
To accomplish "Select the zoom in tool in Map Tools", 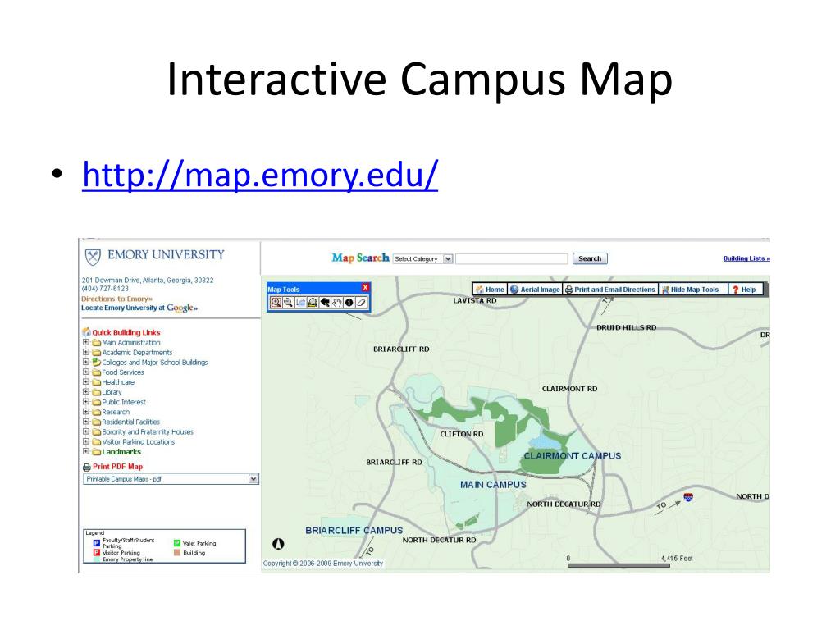I will coord(276,303).
